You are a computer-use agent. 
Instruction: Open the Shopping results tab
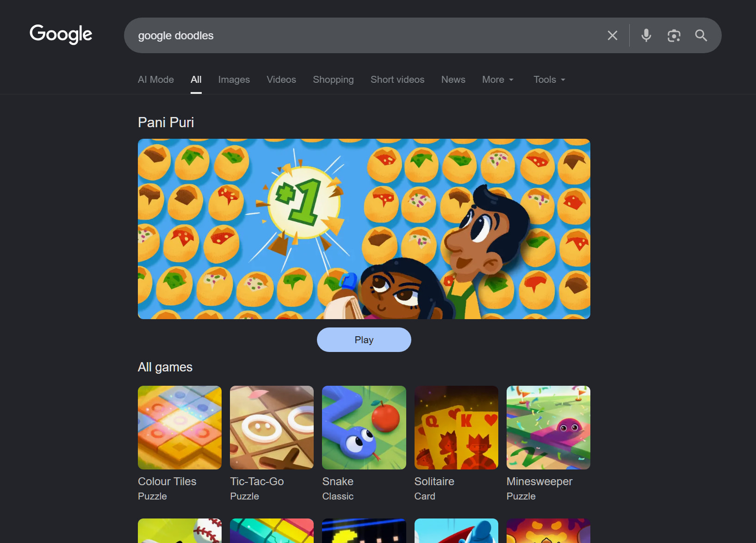click(x=333, y=80)
